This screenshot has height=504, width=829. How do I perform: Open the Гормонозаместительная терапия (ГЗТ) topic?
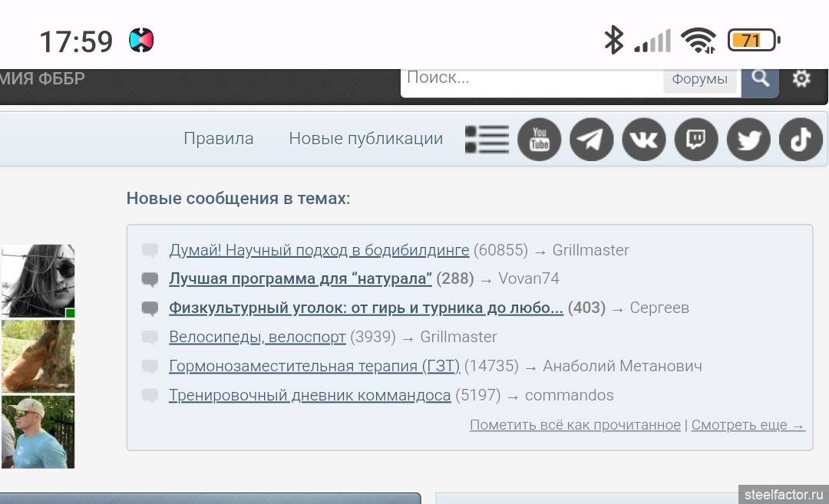click(x=314, y=366)
